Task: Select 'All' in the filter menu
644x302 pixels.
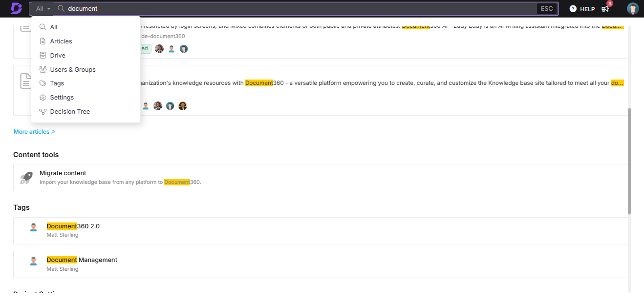Action: coord(86,27)
